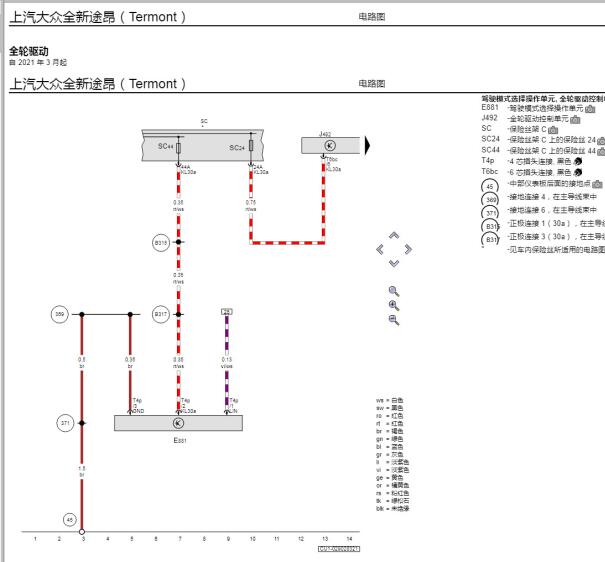Click track number 14 on bottom scale
This screenshot has width=605, height=562.
(x=349, y=539)
